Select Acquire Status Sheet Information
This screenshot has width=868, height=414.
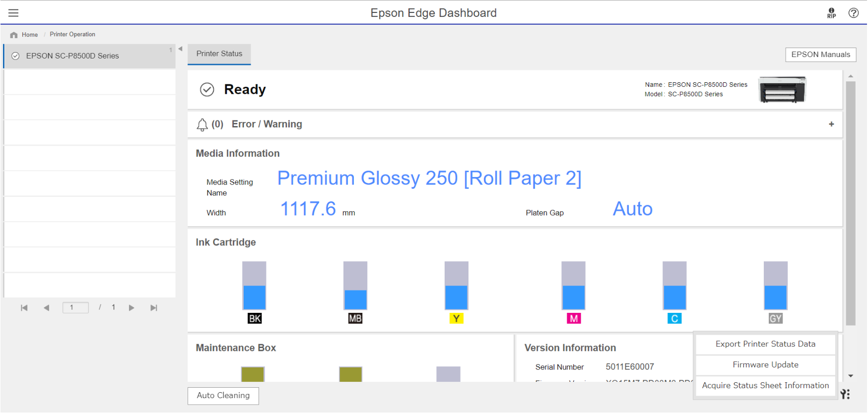(765, 386)
